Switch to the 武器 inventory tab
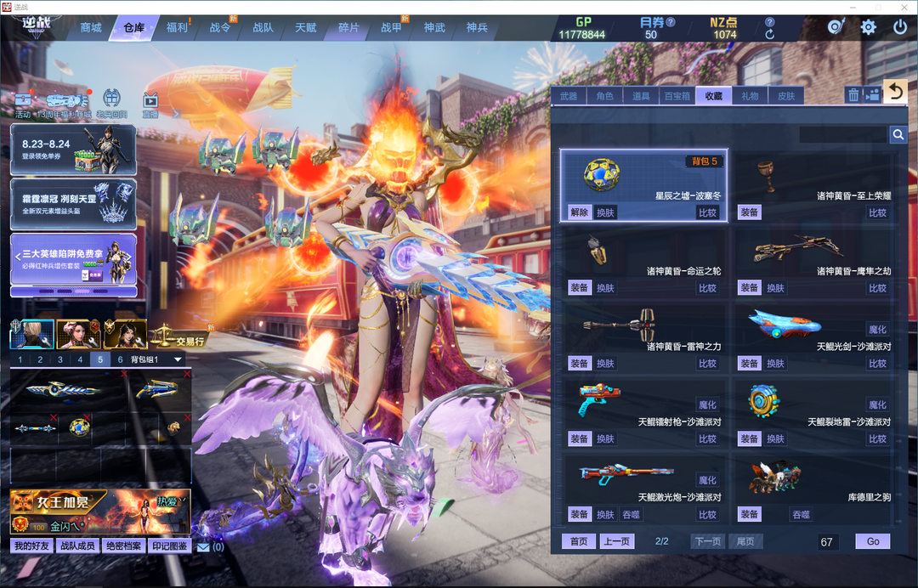The width and height of the screenshot is (918, 588). [x=569, y=96]
